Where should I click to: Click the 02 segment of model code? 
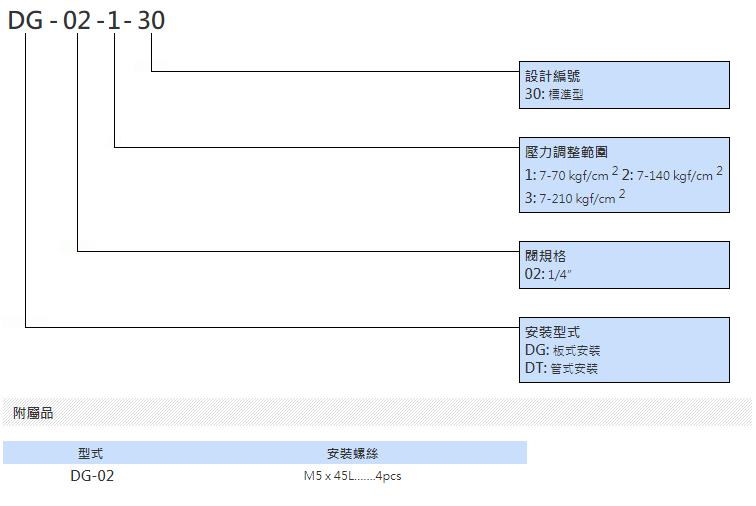(x=77, y=21)
